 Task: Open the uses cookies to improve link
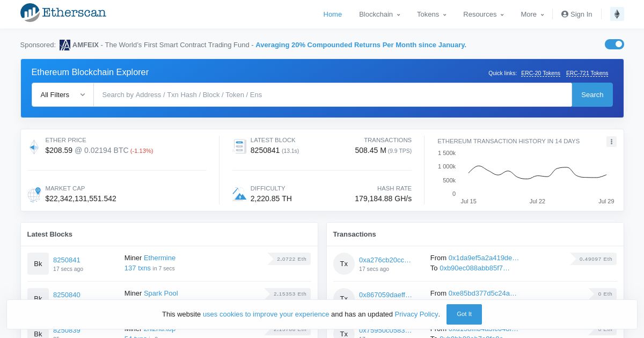(x=266, y=314)
